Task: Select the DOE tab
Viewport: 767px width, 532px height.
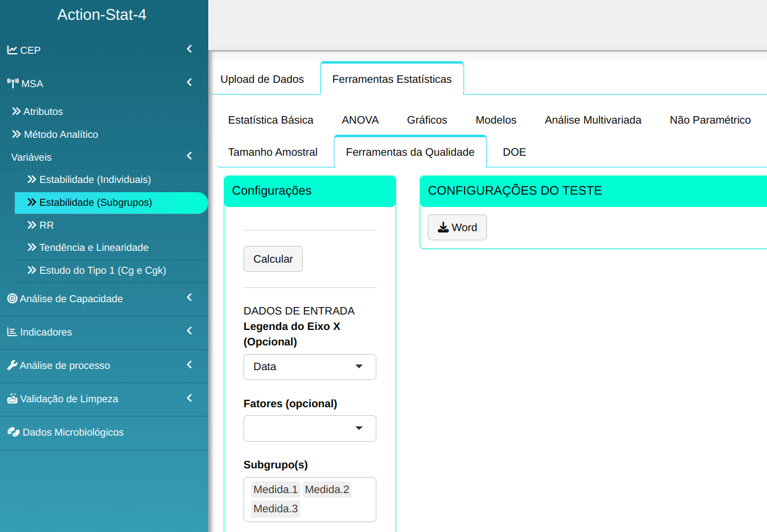Action: (x=514, y=152)
